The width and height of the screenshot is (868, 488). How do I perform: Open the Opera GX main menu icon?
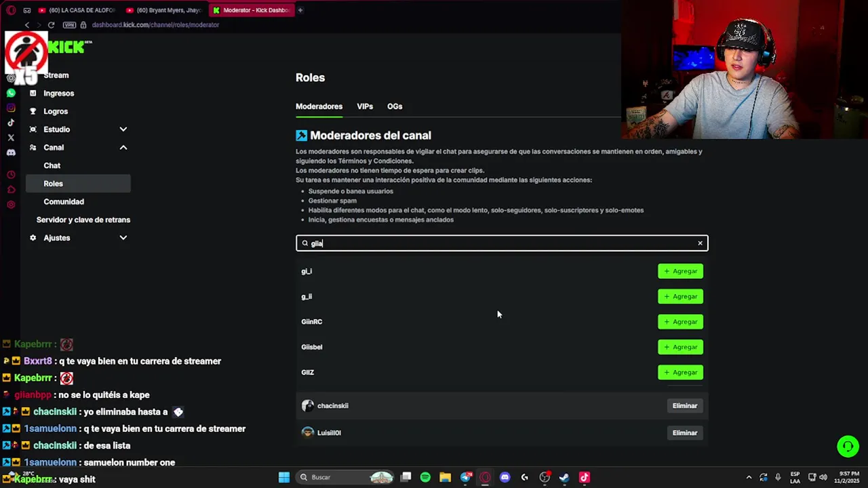(11, 10)
